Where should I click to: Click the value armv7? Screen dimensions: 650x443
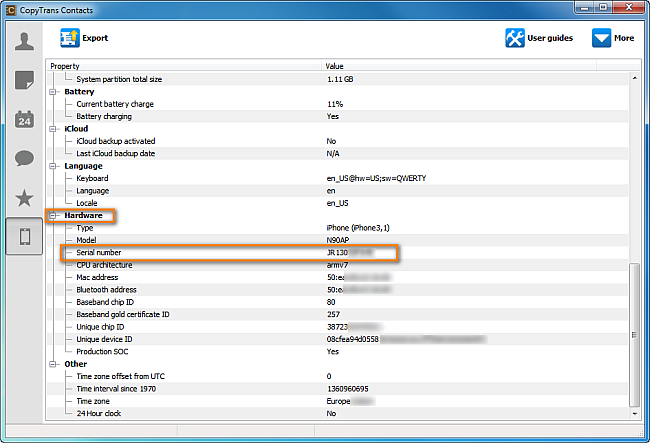tap(337, 265)
